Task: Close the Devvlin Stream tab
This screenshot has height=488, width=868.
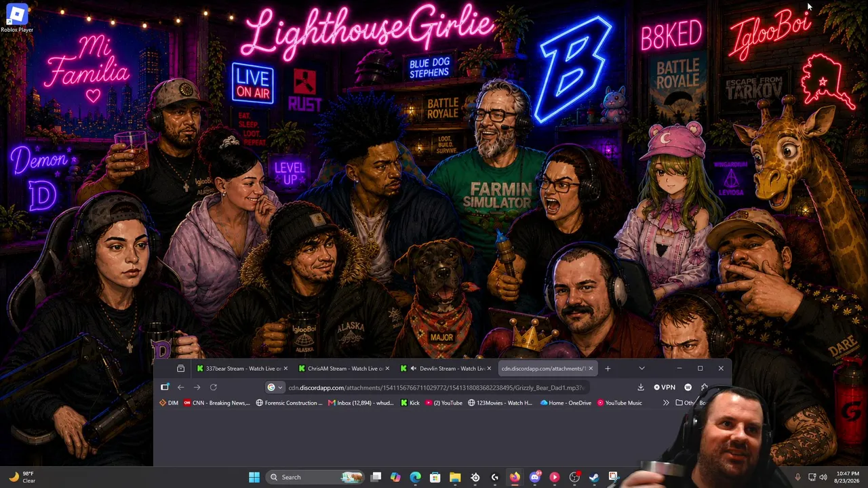Action: click(x=490, y=369)
